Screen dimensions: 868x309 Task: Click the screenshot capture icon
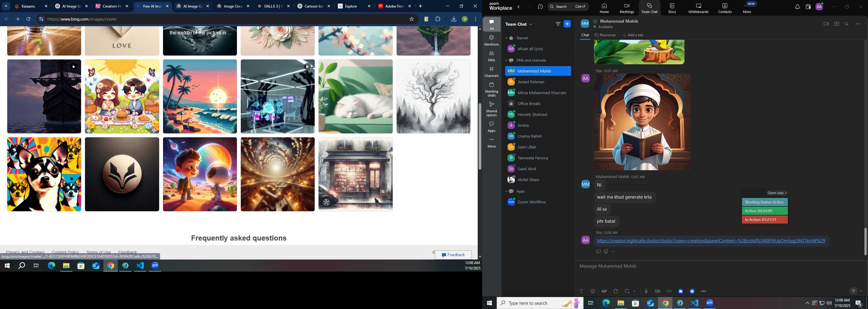tap(627, 291)
